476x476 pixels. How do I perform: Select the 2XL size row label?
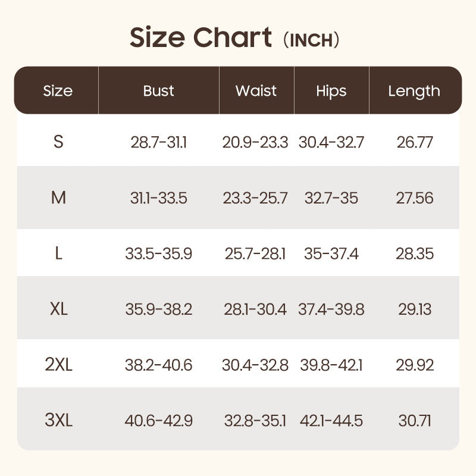tap(58, 365)
